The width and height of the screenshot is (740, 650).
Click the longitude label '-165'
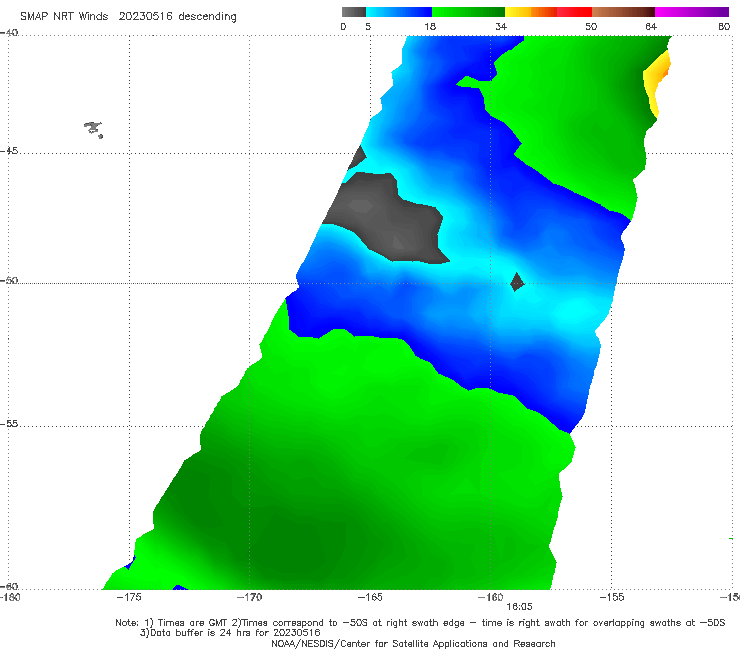tap(370, 597)
